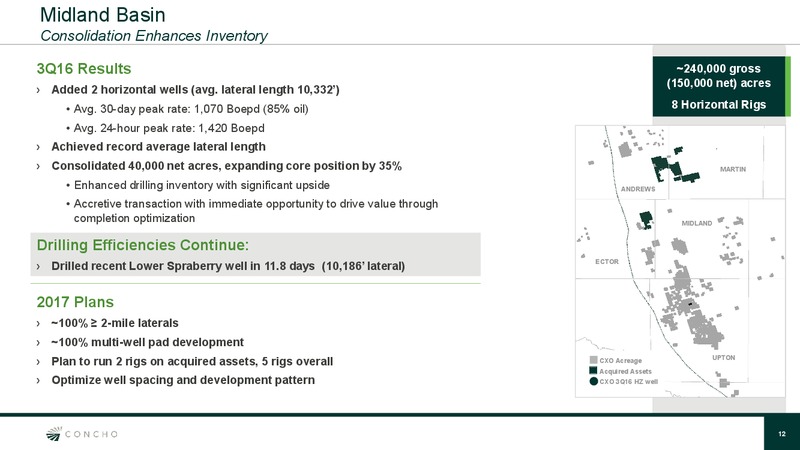This screenshot has width=800, height=450.
Task: Click the MARTIN county label on map
Action: coord(733,169)
